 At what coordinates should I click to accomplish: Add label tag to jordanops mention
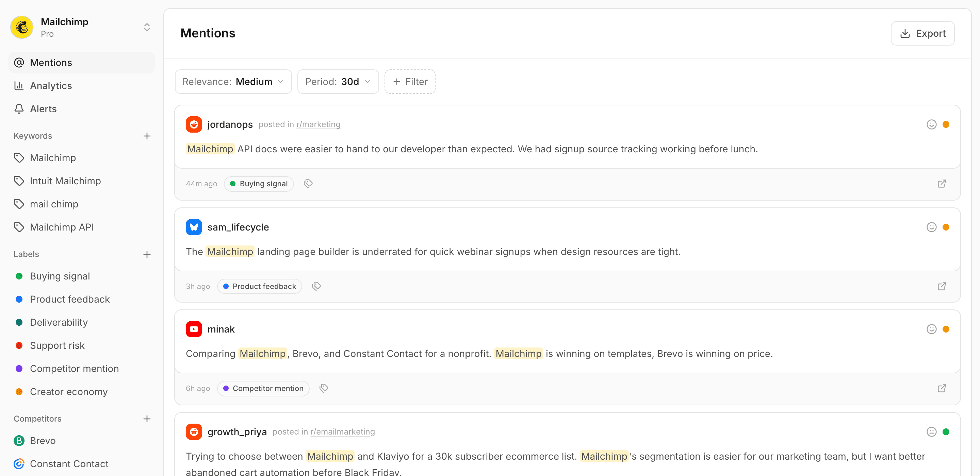click(x=308, y=184)
